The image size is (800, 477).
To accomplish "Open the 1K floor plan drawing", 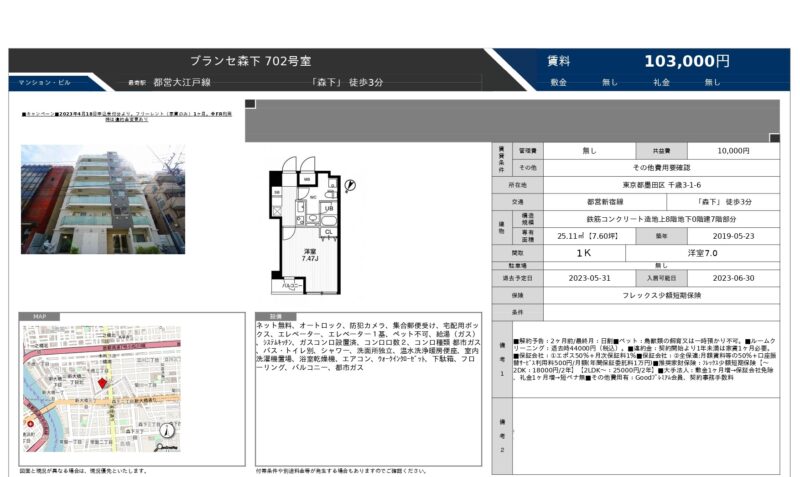I will 312,225.
